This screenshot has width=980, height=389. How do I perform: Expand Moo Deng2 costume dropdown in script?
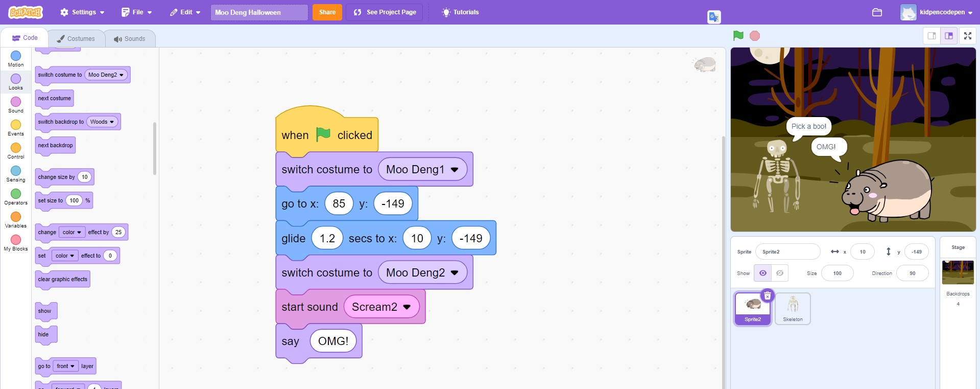point(422,273)
